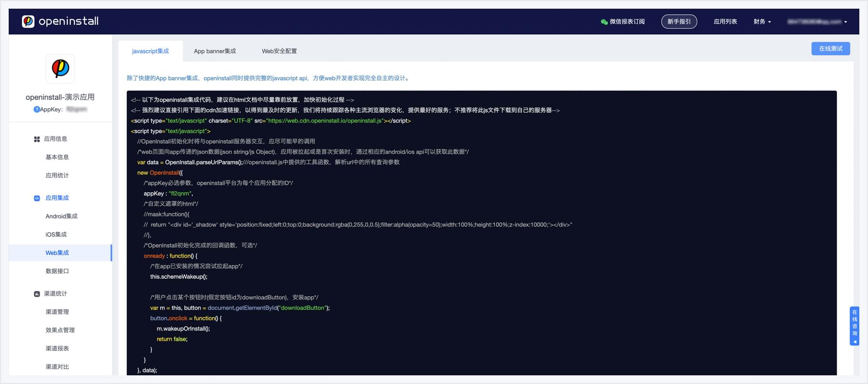868x384 pixels.
Task: Open 应用列表 in top navigation
Action: coord(725,22)
